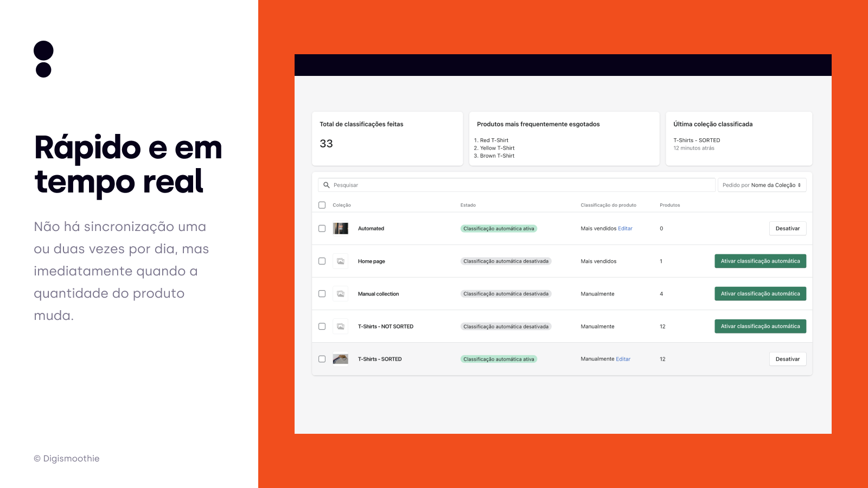
Task: Click the Automated collection name
Action: pyautogui.click(x=371, y=228)
